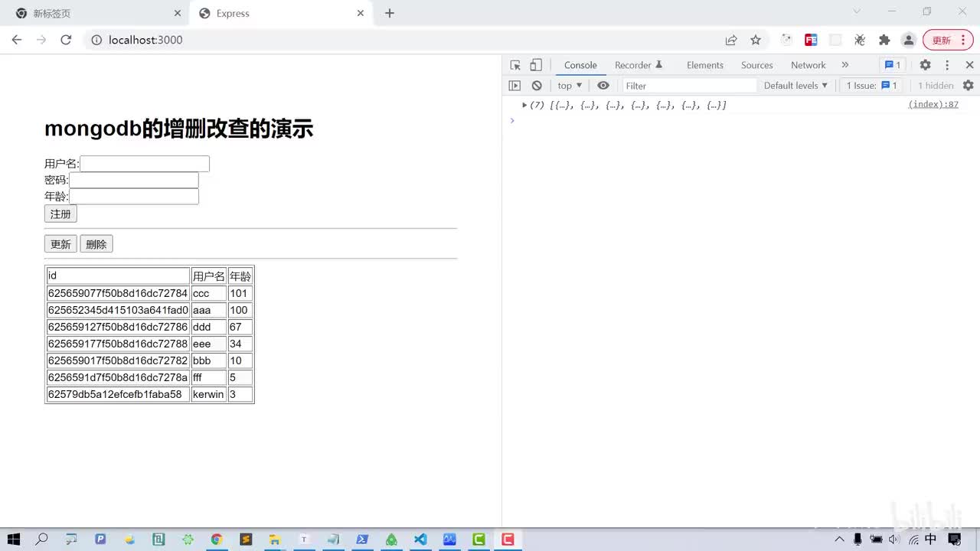The image size is (980, 551).
Task: Open the Recorder tab in DevTools
Action: tap(639, 65)
